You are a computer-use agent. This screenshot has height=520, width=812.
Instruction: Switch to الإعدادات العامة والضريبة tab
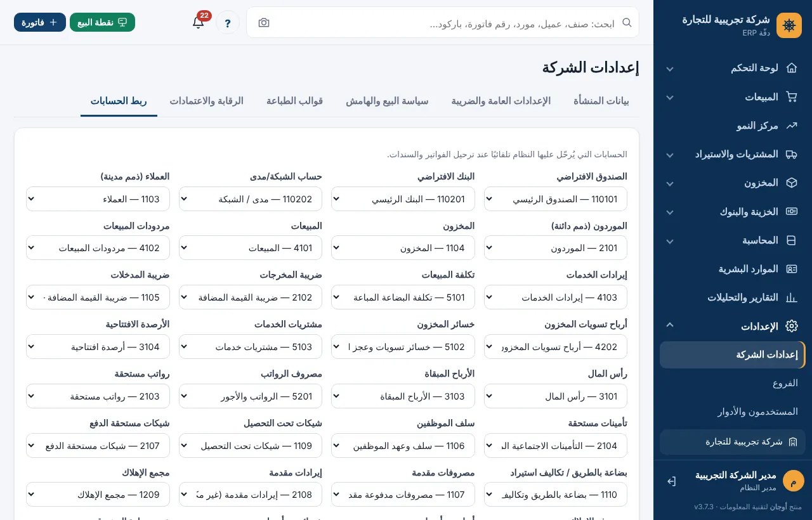pyautogui.click(x=501, y=101)
